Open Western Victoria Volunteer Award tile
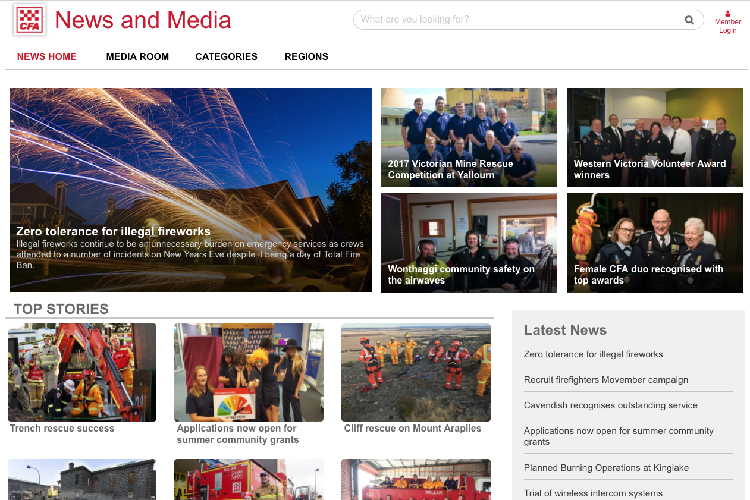750x500 pixels. (655, 137)
